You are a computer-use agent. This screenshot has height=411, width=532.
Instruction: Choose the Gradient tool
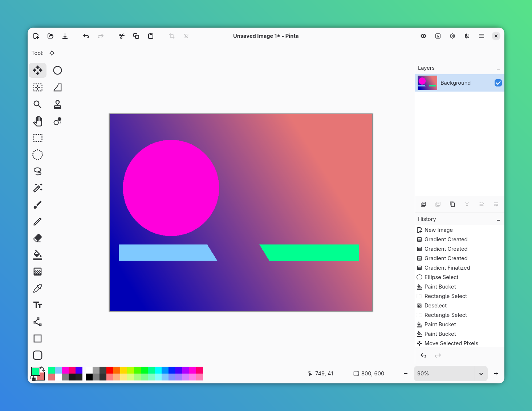point(37,272)
